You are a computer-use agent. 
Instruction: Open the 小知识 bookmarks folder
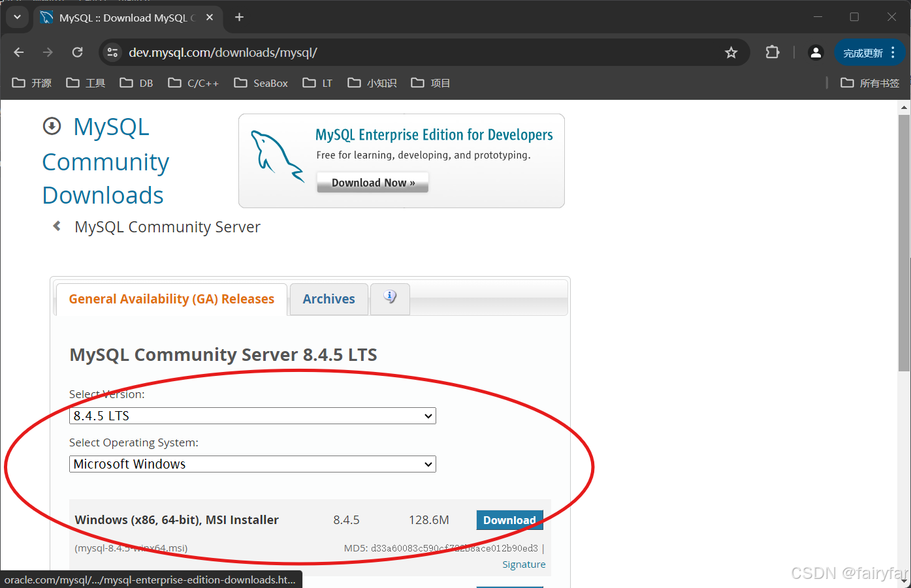click(x=372, y=83)
